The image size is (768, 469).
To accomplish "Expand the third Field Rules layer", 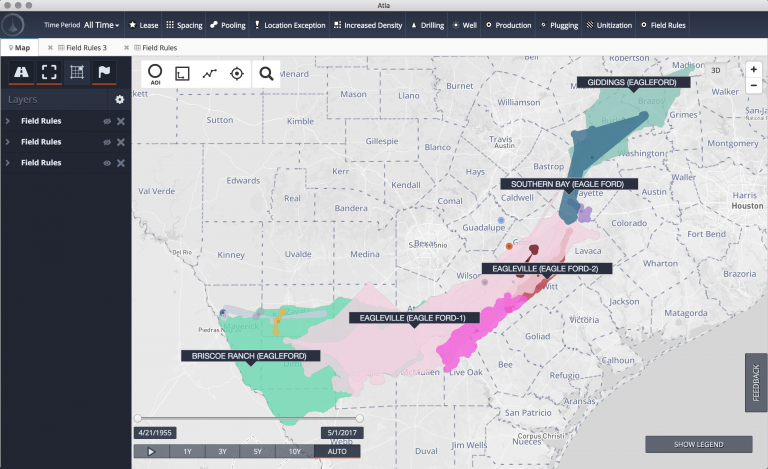I will click(x=7, y=163).
